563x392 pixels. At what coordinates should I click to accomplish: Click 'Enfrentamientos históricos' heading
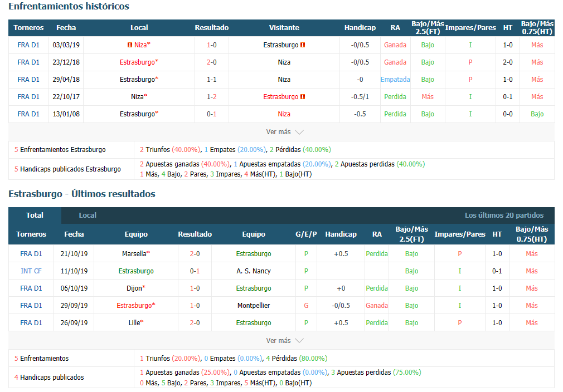(x=69, y=6)
